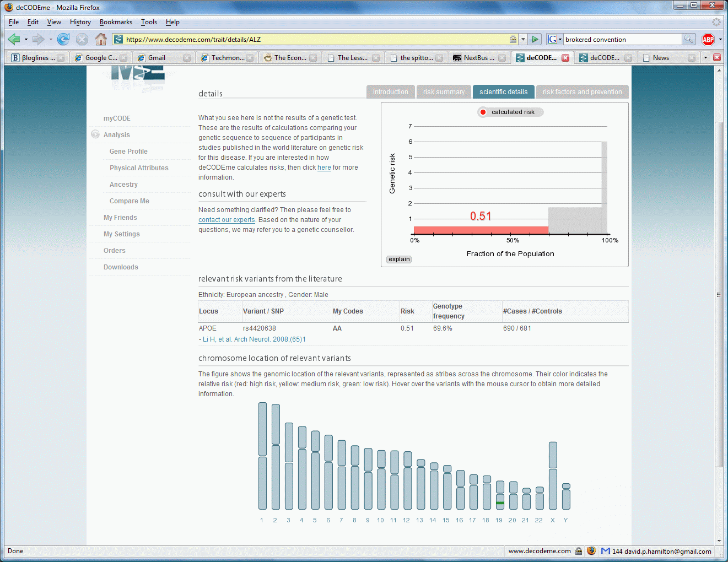Click the red calculated risk legend swatch
This screenshot has height=562, width=728.
pyautogui.click(x=483, y=112)
